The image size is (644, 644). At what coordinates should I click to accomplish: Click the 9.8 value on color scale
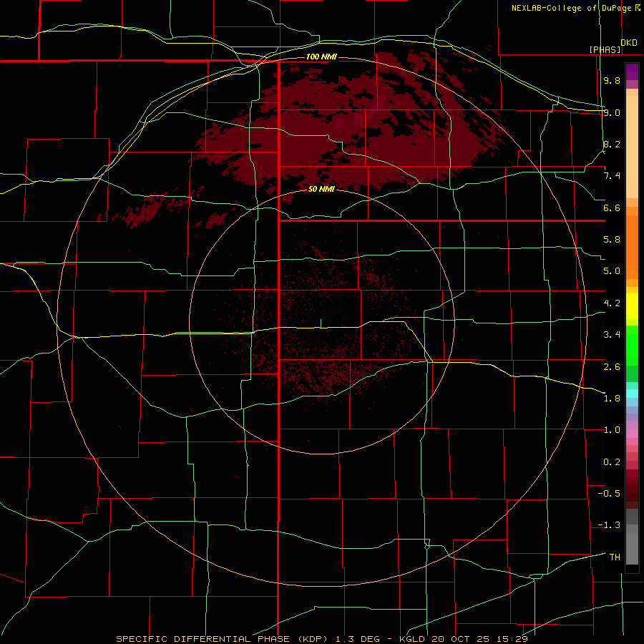(612, 80)
